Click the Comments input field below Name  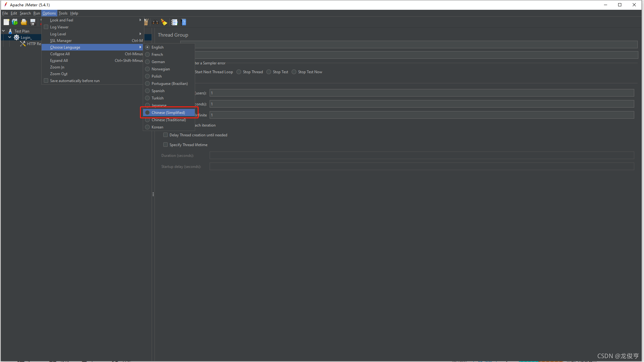[409, 55]
